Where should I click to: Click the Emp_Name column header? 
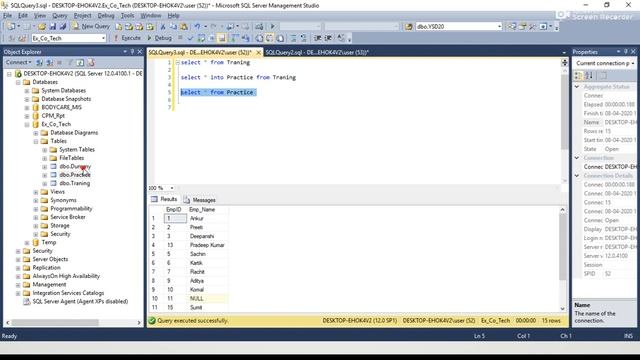(x=207, y=209)
